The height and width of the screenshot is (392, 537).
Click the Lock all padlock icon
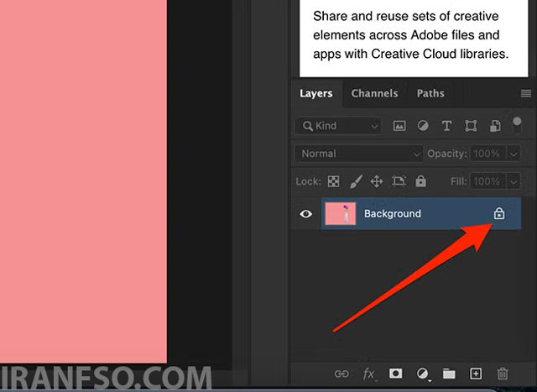[420, 181]
